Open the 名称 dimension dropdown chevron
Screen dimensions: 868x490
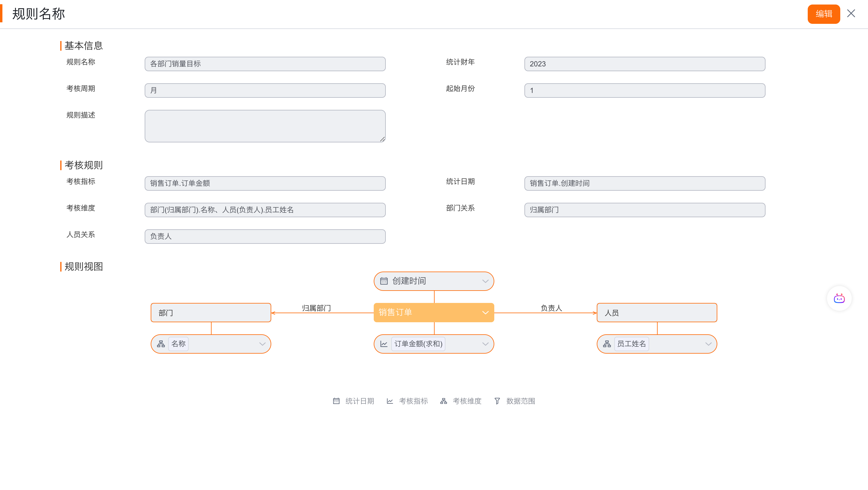[262, 344]
